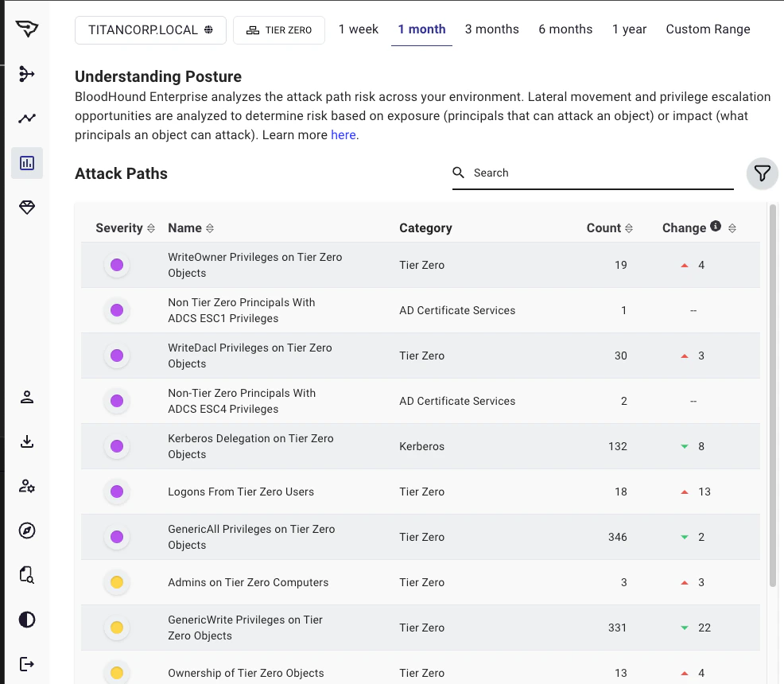The height and width of the screenshot is (684, 784).
Task: Open the TIER ZERO group selector
Action: pyautogui.click(x=278, y=30)
